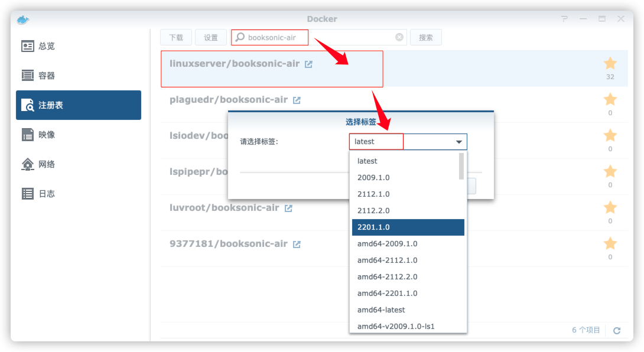Click the booksonic-air search input field
Screen dimensions: 644x352
318,37
